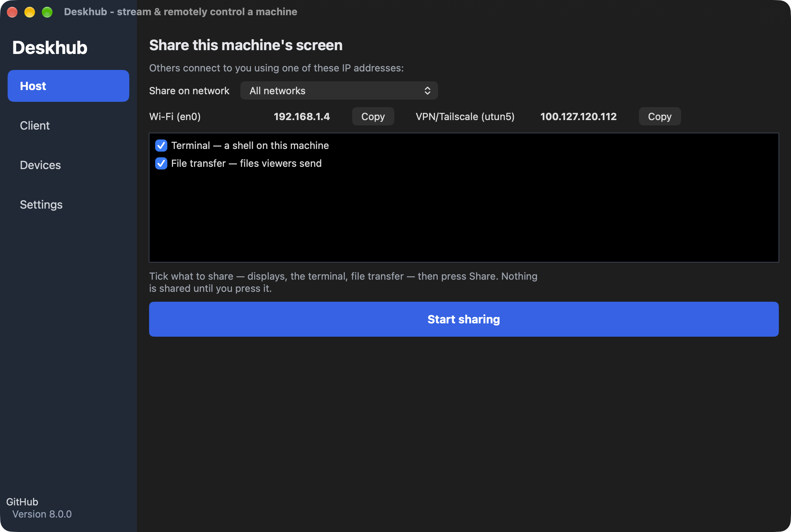Expand the Share on network dropdown
791x532 pixels.
tap(339, 90)
